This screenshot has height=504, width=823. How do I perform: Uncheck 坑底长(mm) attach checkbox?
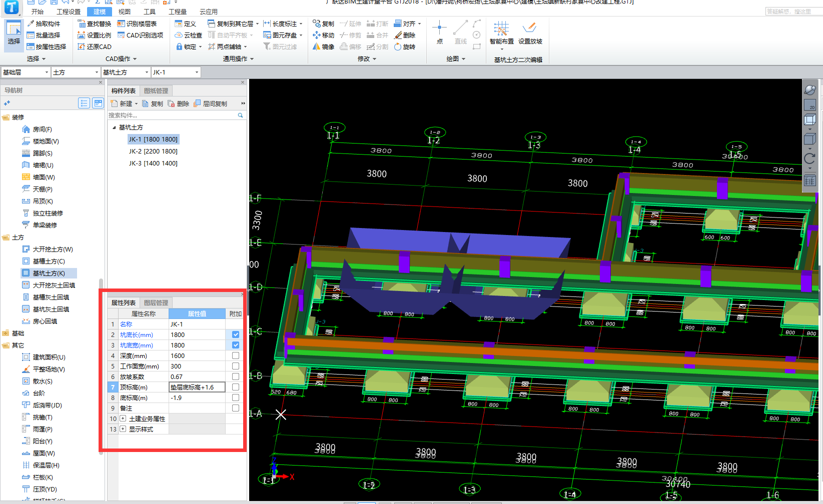pos(236,334)
